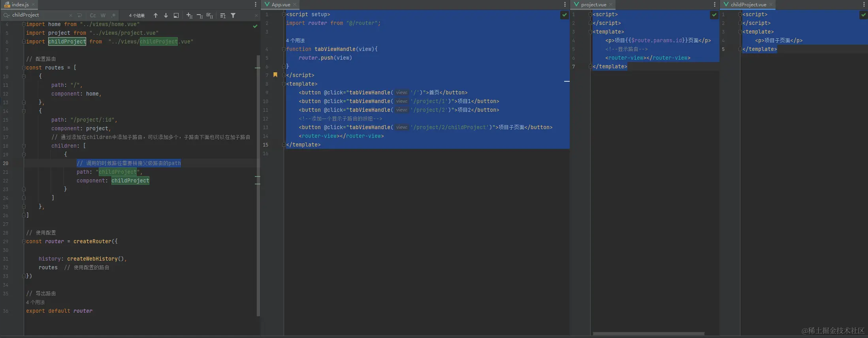Click inspection checkmark in project.vue editor
This screenshot has height=338, width=868.
(714, 15)
